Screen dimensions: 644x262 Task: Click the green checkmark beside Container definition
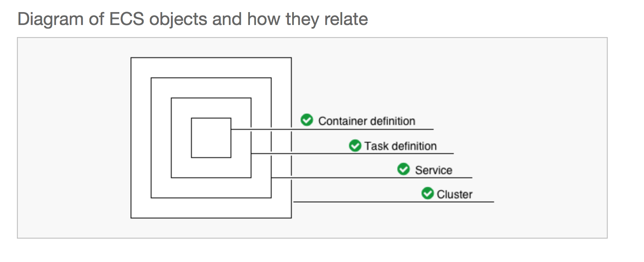click(307, 120)
